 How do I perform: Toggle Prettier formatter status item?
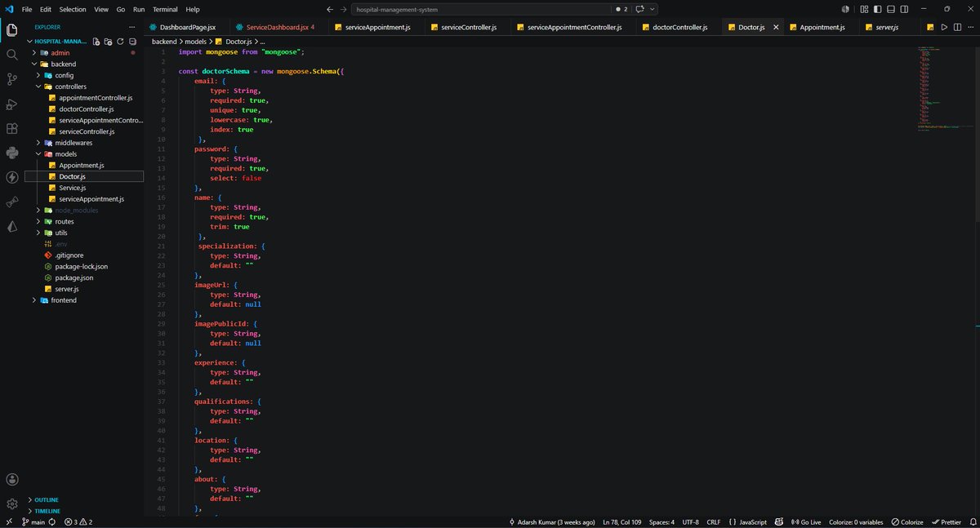point(946,522)
